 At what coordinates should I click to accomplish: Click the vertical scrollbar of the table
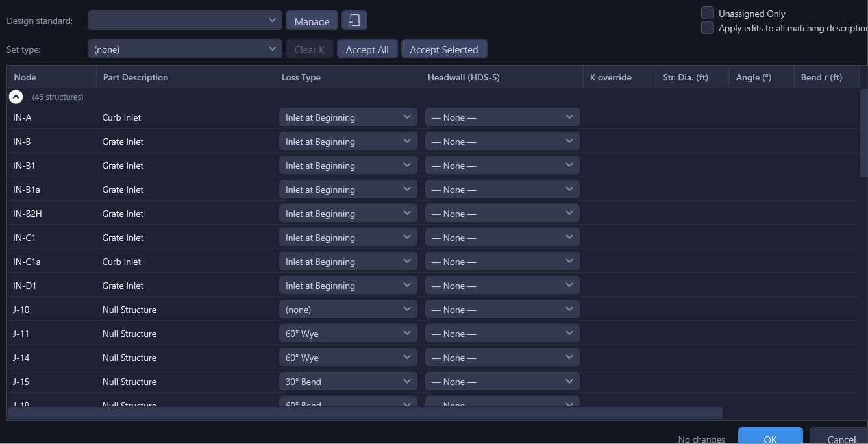point(863,133)
